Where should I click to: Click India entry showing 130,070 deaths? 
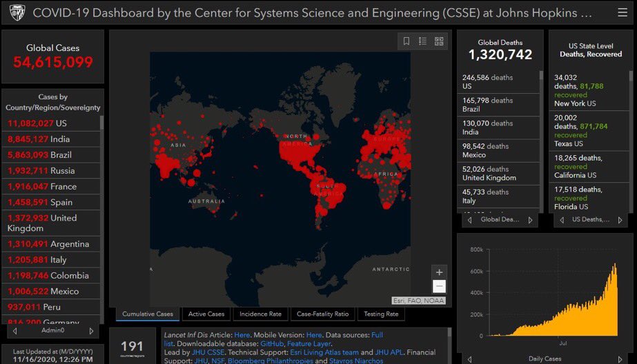pos(498,128)
